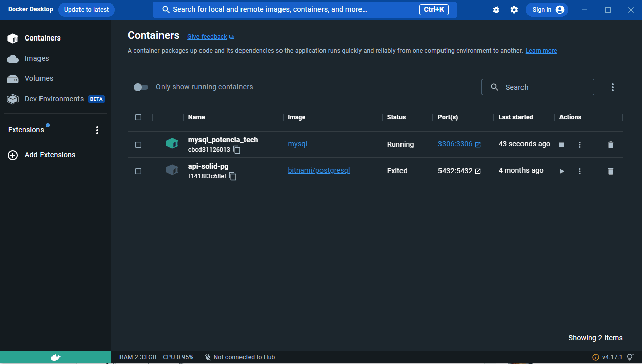Click the mysql_potencia_tech container icon
The image size is (642, 364).
point(172,144)
